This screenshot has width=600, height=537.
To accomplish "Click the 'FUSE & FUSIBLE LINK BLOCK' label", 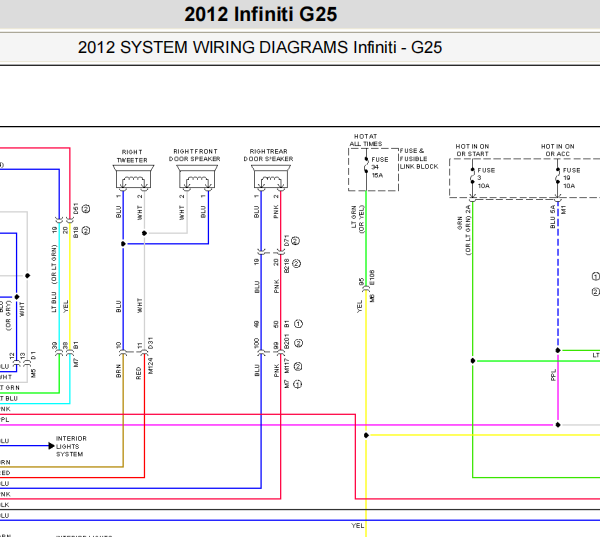I will coord(419,158).
